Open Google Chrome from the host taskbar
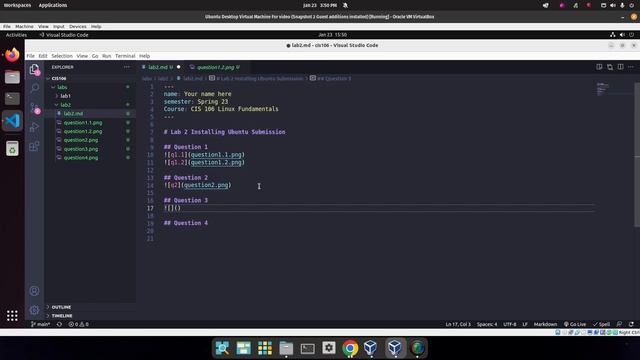This screenshot has height=360, width=640. click(x=350, y=348)
